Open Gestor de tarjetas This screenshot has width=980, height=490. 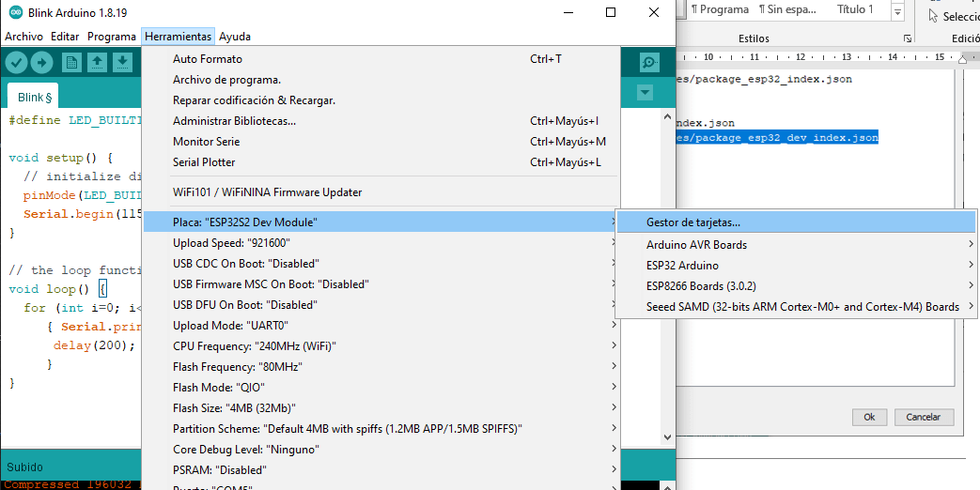796,222
